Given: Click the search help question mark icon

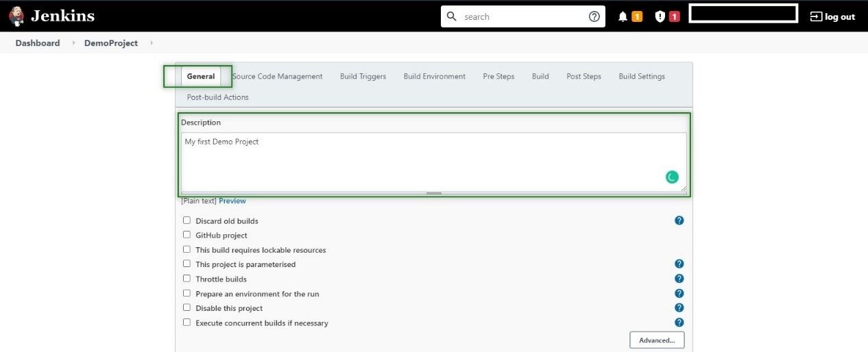Looking at the screenshot, I should pyautogui.click(x=594, y=16).
